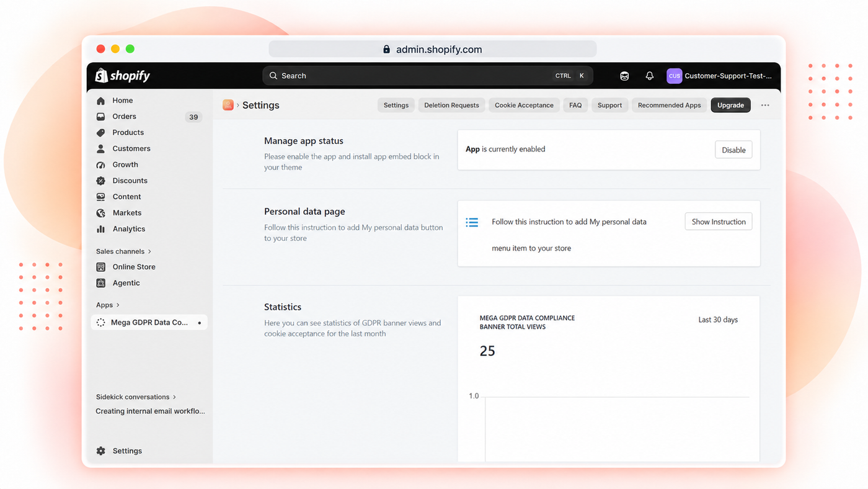Click the Upgrade button
The height and width of the screenshot is (489, 868).
[731, 105]
